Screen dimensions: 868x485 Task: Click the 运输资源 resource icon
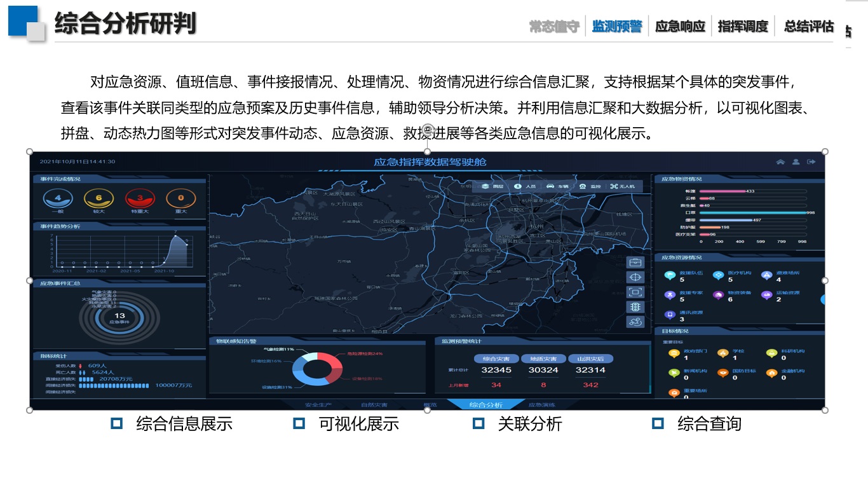tap(766, 295)
